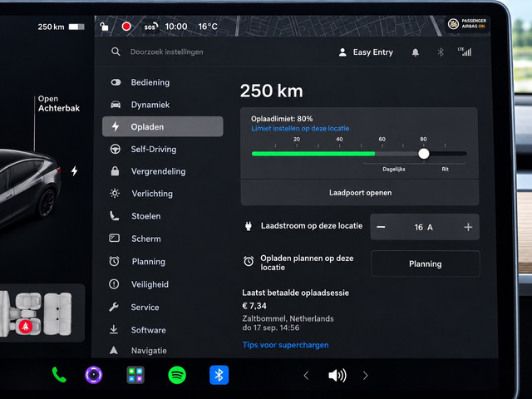Viewport: 532px width, 399px height.
Task: Tap the SOS emergency icon
Action: click(150, 27)
